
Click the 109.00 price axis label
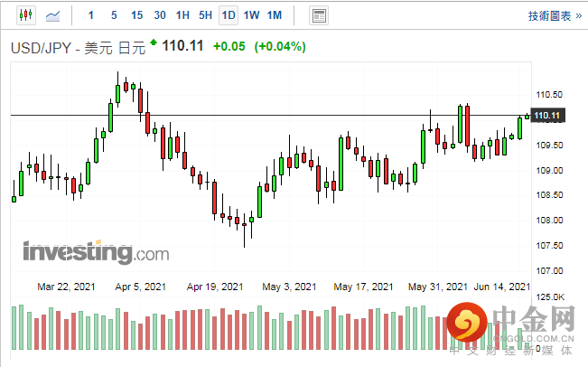(x=549, y=171)
